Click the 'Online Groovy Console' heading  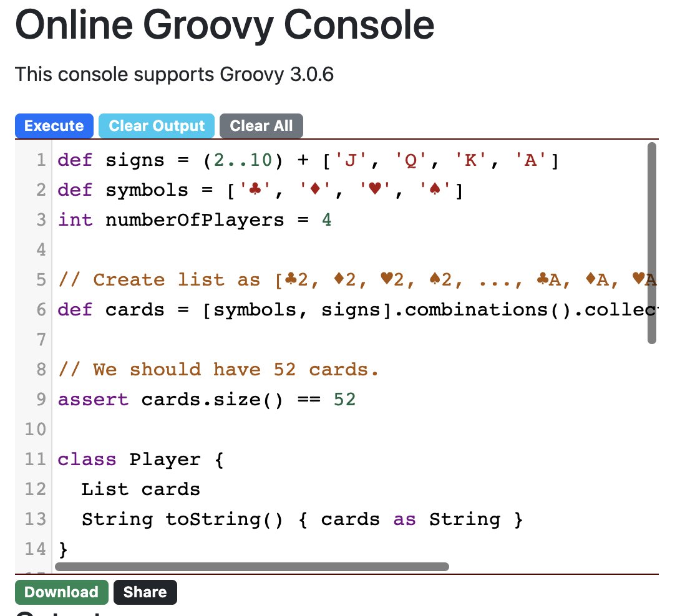pyautogui.click(x=225, y=25)
